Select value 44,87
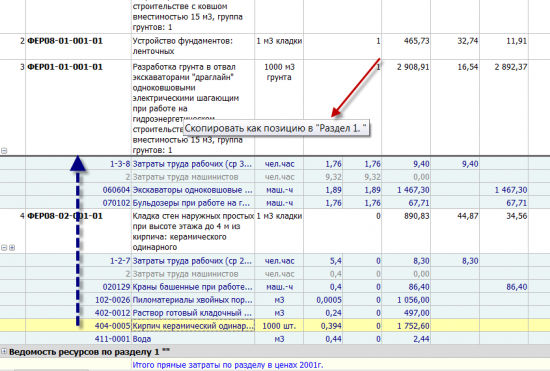 (468, 216)
